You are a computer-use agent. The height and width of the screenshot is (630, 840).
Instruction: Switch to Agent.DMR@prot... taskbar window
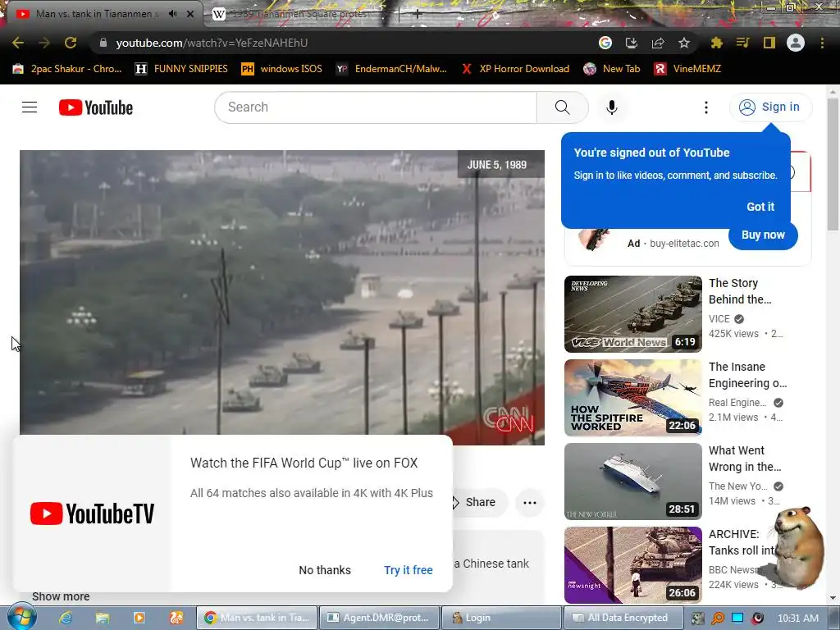(380, 618)
